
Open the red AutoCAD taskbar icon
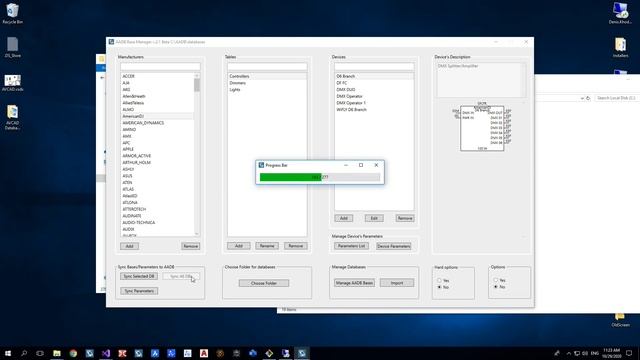click(x=204, y=353)
